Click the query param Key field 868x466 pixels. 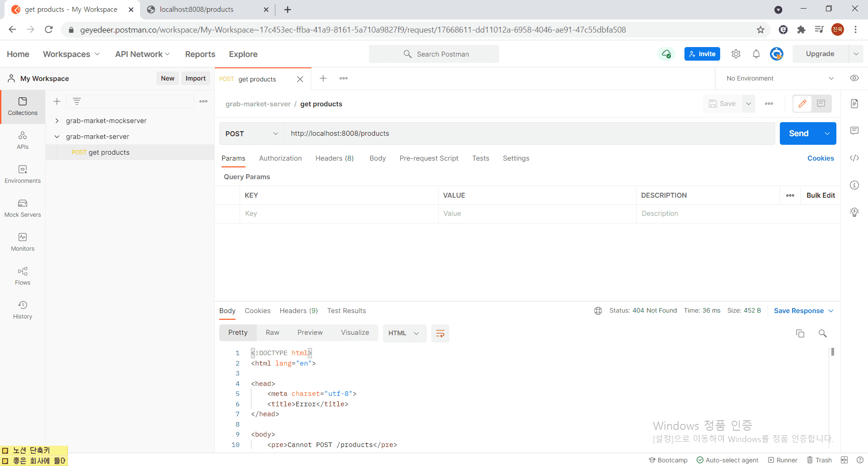tap(339, 214)
